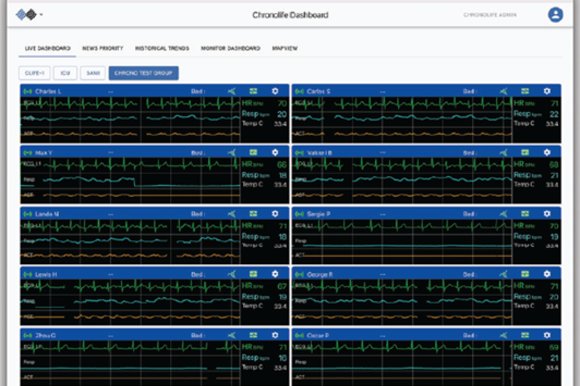Select the ICU group button

(x=65, y=73)
